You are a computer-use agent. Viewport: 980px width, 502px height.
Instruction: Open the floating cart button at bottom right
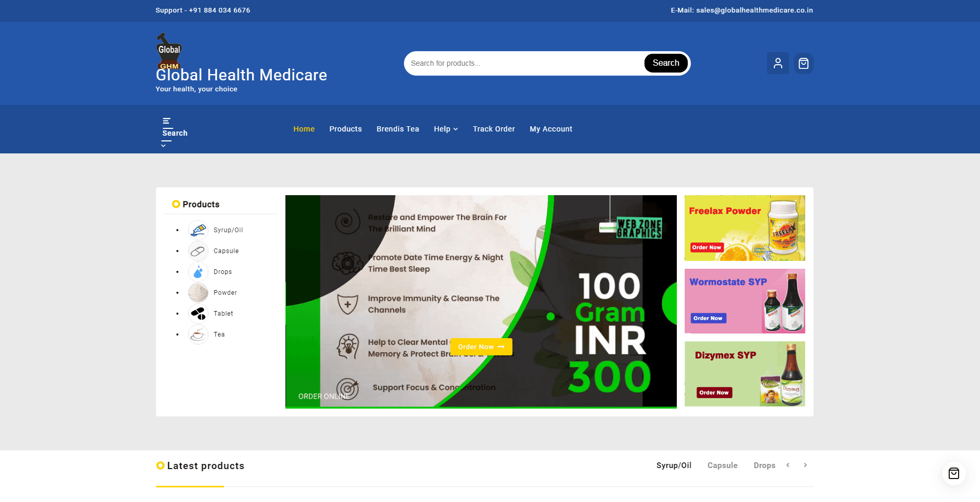[x=954, y=473]
